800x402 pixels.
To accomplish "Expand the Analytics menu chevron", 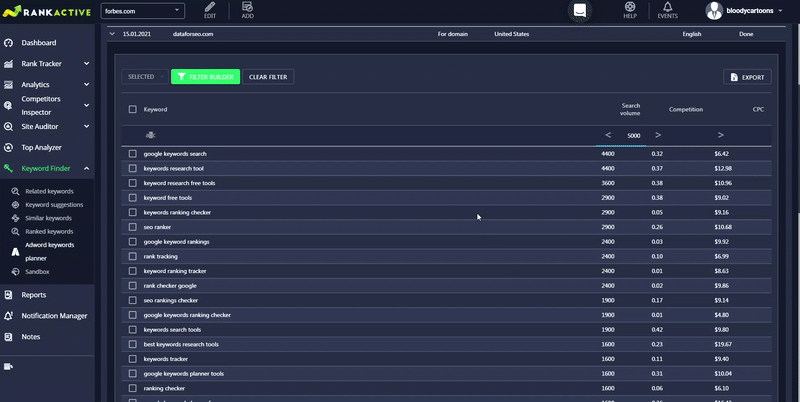I will [x=86, y=84].
